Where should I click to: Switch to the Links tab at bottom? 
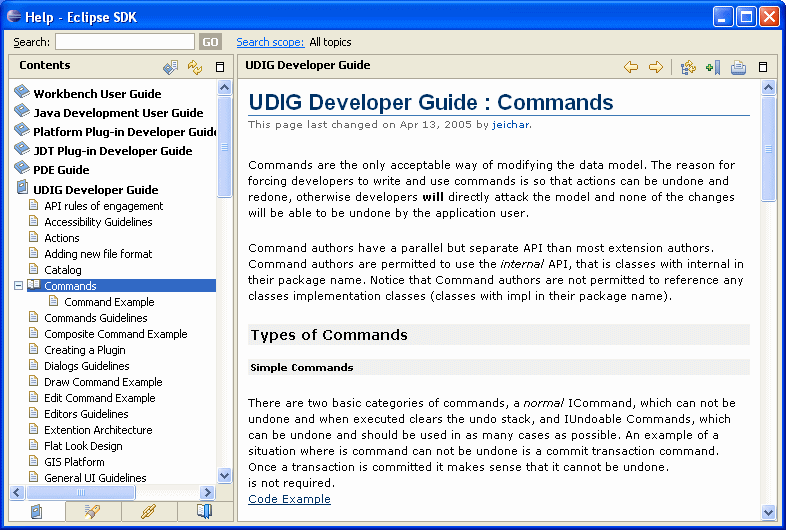point(149,511)
